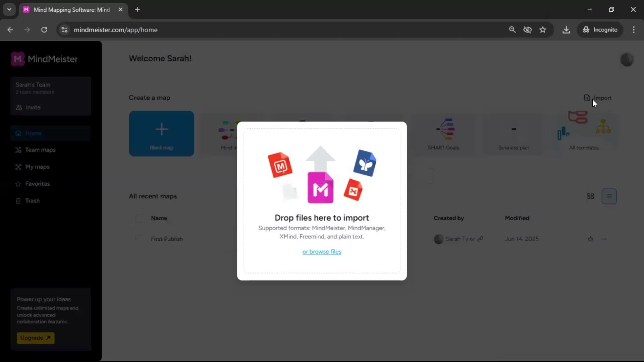Image resolution: width=644 pixels, height=362 pixels.
Task: Click the crossed-out eye tracking icon
Action: pos(528,30)
